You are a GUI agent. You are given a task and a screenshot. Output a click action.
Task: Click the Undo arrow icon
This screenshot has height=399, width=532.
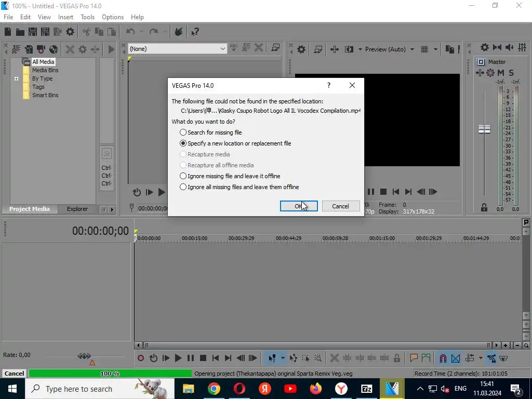pyautogui.click(x=130, y=32)
